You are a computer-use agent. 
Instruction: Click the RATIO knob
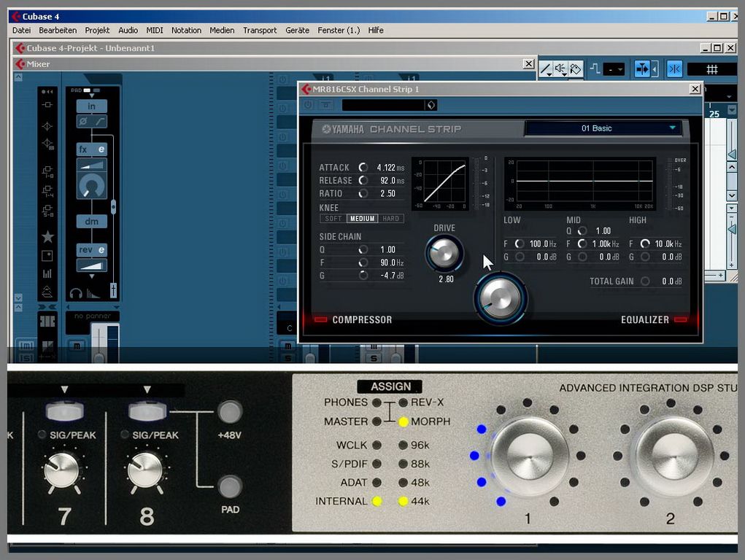[363, 193]
